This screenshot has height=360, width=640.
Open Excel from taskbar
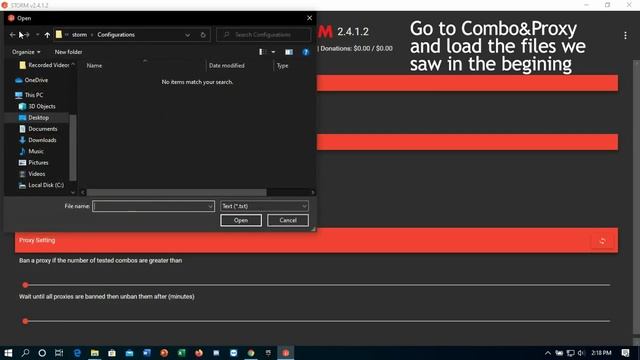[x=182, y=353]
